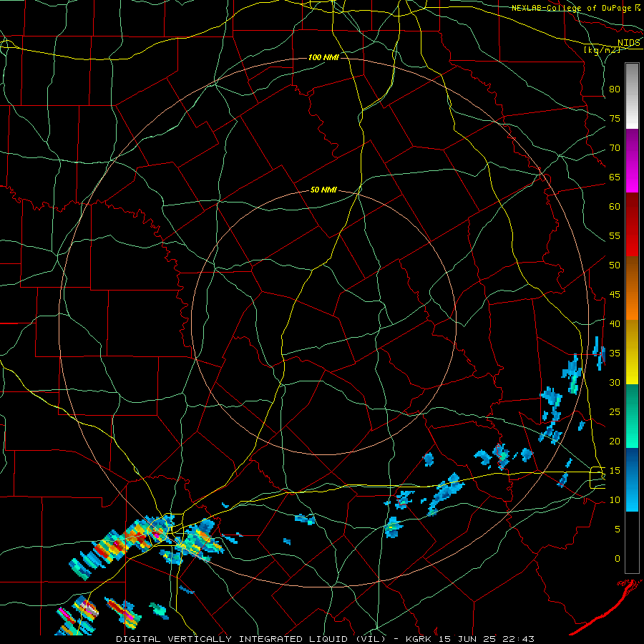Click the "35" value on the color scale
Screen dimensions: 644x644
(615, 353)
